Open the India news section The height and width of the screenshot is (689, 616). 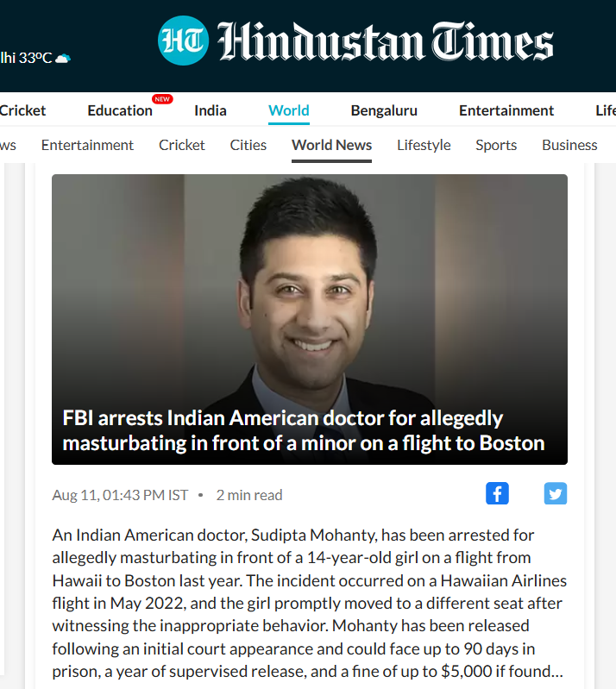[x=211, y=110]
